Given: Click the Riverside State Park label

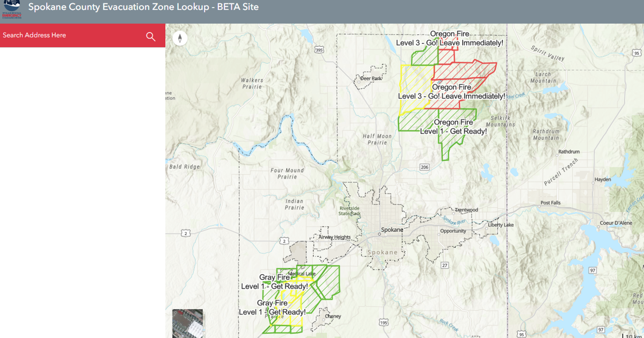Looking at the screenshot, I should pyautogui.click(x=350, y=210).
